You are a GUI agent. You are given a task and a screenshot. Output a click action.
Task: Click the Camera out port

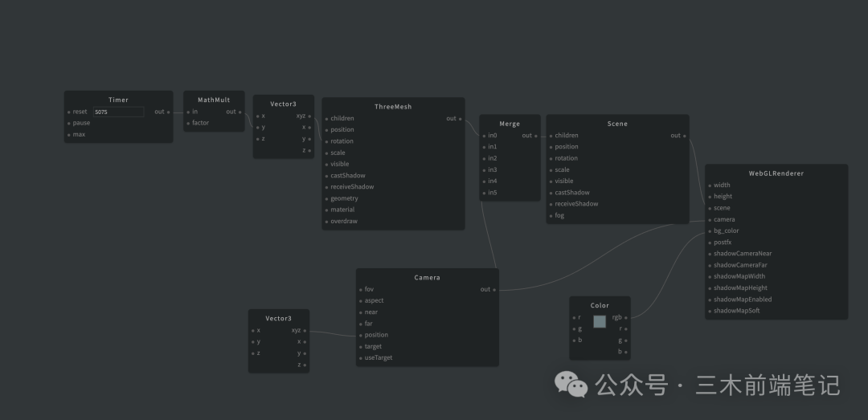coord(494,290)
